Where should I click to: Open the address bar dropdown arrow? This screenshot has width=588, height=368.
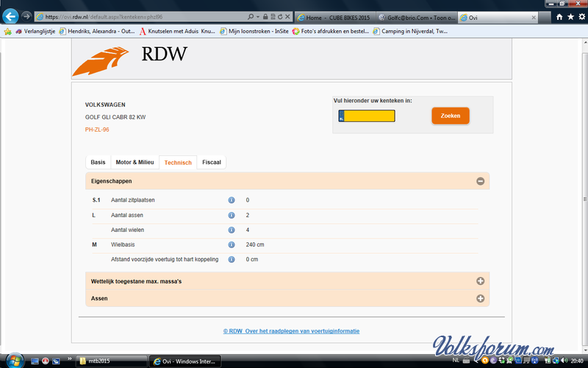258,16
